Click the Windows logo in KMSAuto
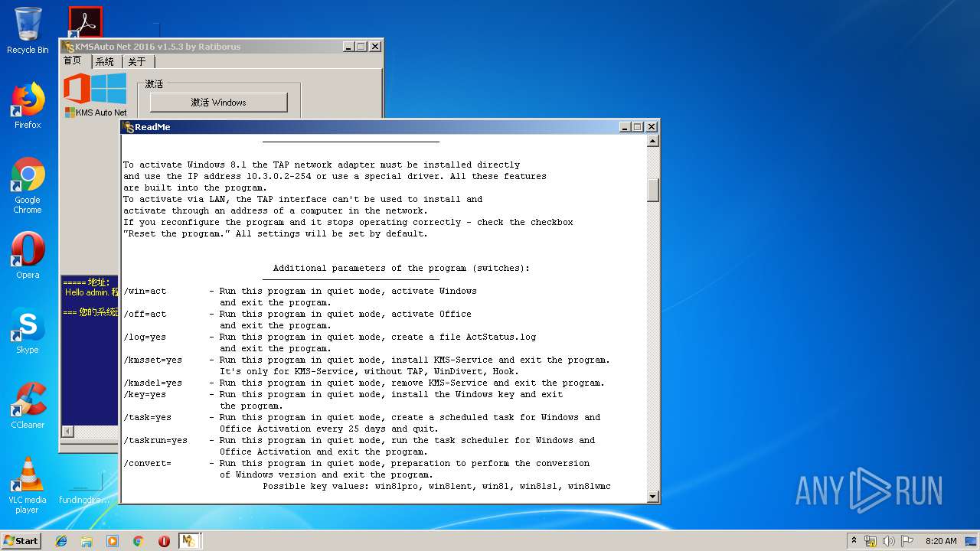The width and height of the screenshot is (980, 551). pos(109,88)
